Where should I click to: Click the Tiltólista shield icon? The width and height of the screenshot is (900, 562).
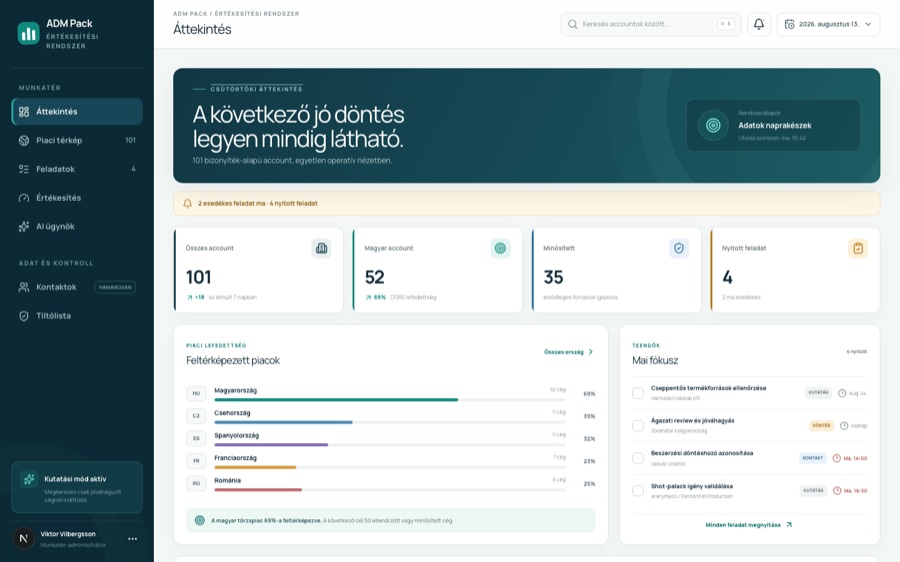tap(24, 316)
